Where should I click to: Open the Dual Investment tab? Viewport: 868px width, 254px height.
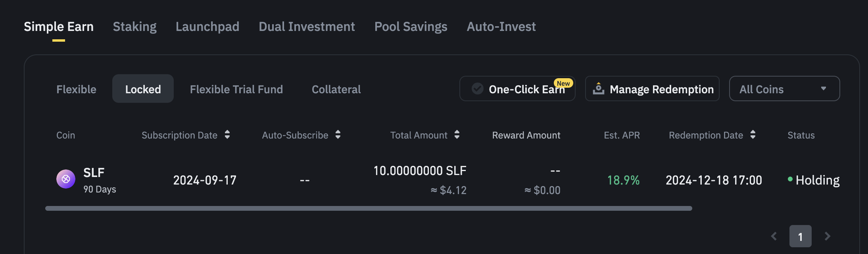(x=307, y=27)
